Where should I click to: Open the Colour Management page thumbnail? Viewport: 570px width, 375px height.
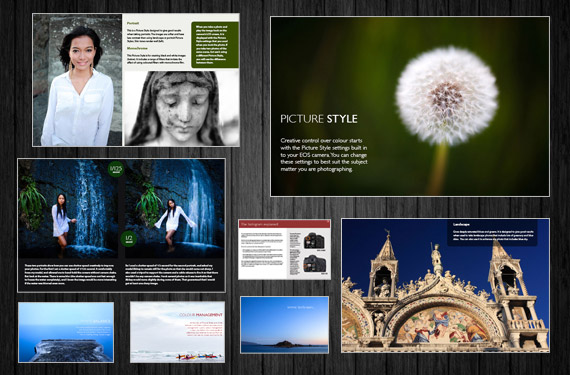(x=177, y=332)
